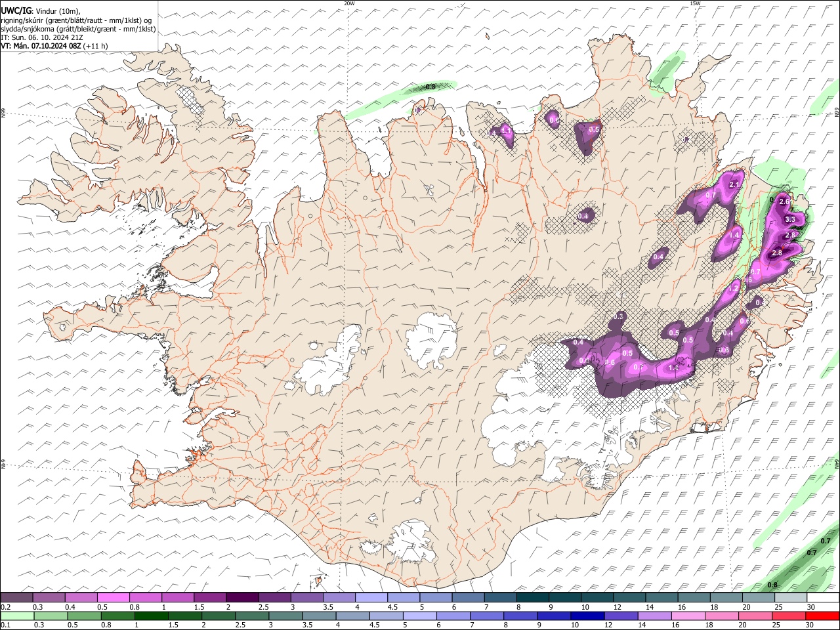The width and height of the screenshot is (840, 630).
Task: Click the '0.1' label in the lower legend row
Action: pos(5,625)
